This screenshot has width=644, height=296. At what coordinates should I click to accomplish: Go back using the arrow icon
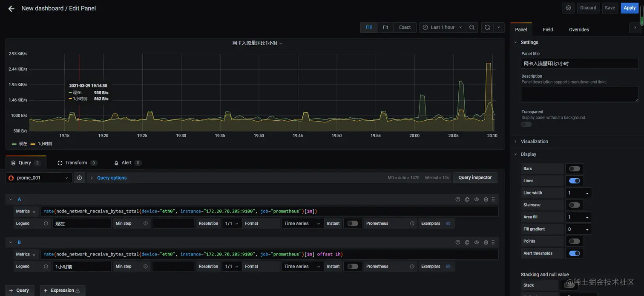coord(11,9)
